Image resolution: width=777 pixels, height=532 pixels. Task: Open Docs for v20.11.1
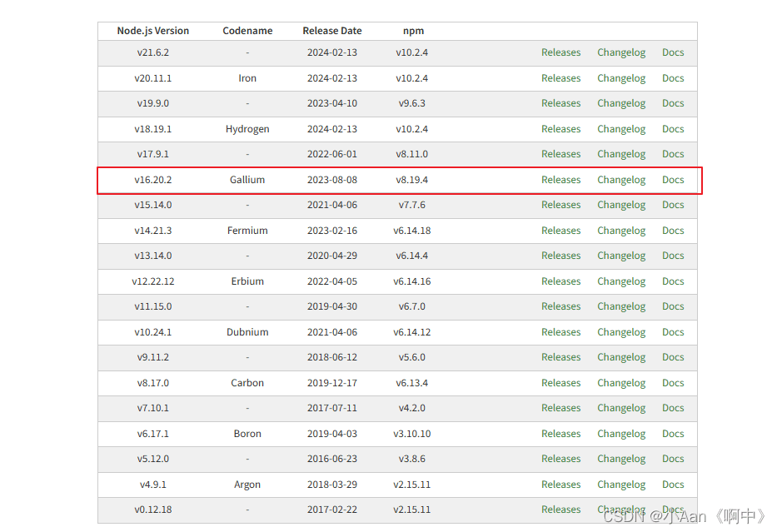[x=672, y=78]
